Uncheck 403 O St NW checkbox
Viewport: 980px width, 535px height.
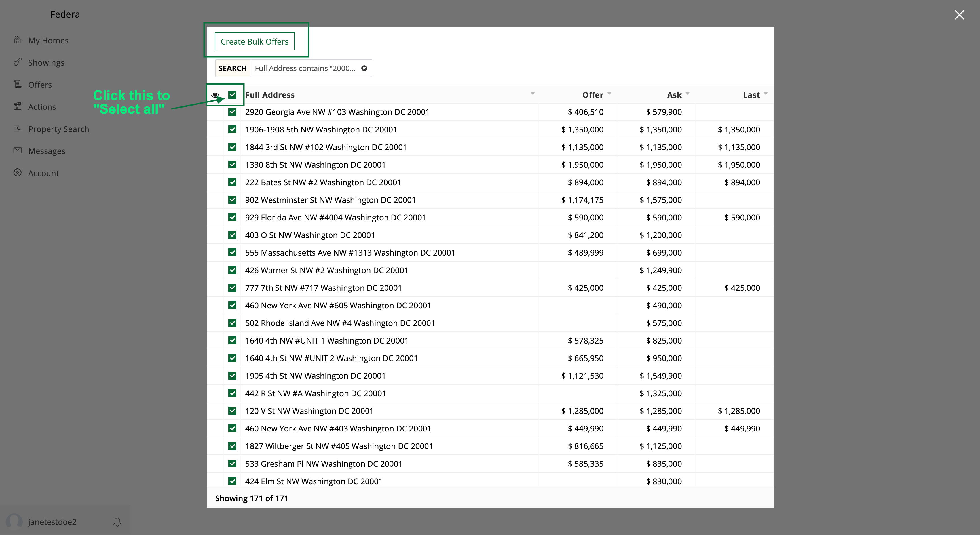click(x=232, y=235)
